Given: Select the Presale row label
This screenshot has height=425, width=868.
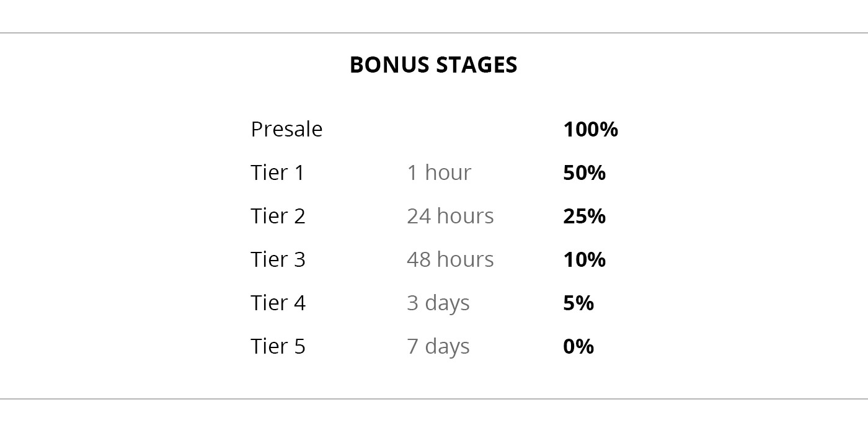Looking at the screenshot, I should pyautogui.click(x=286, y=129).
